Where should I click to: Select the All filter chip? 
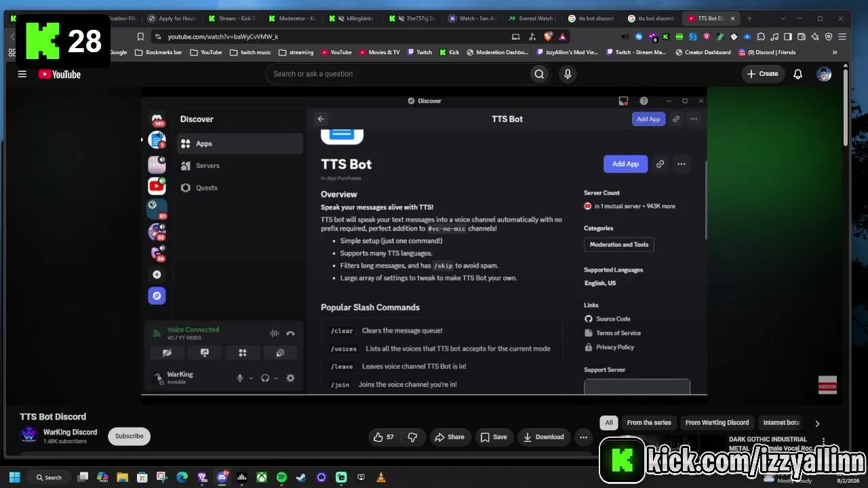coord(609,422)
